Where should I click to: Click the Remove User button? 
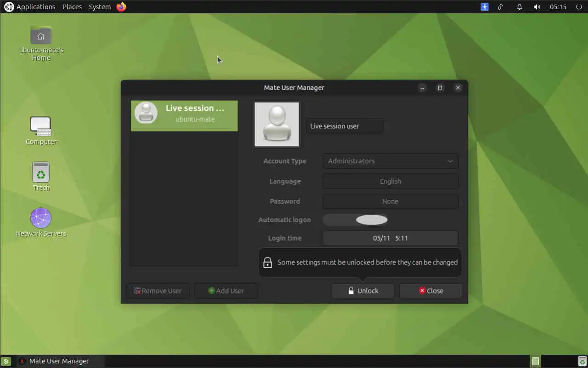point(158,291)
